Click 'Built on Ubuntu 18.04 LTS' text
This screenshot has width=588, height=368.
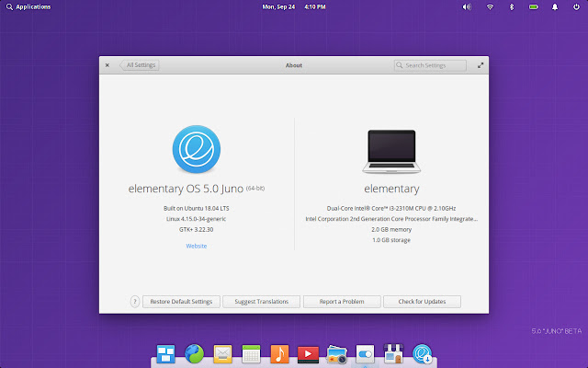coord(196,208)
